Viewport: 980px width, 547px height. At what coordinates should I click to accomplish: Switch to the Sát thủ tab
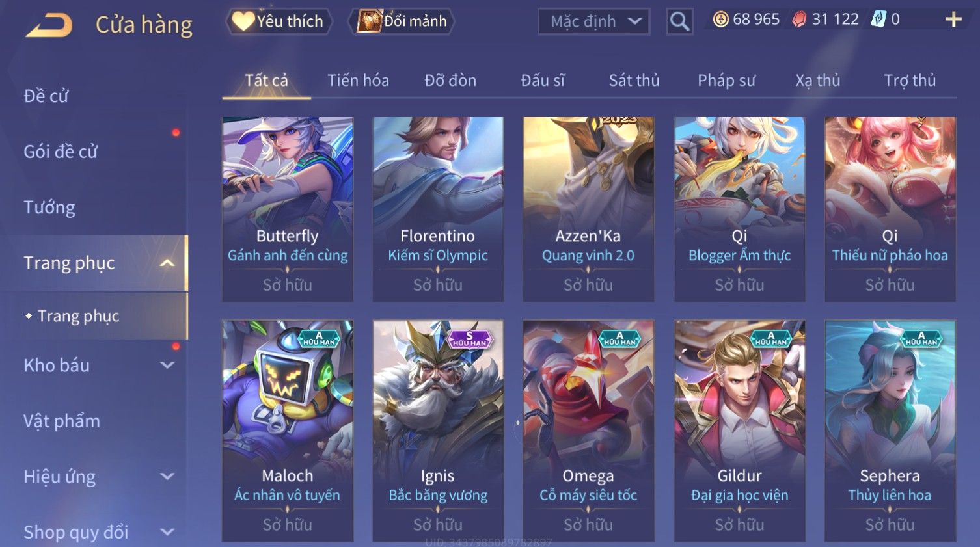coord(634,80)
